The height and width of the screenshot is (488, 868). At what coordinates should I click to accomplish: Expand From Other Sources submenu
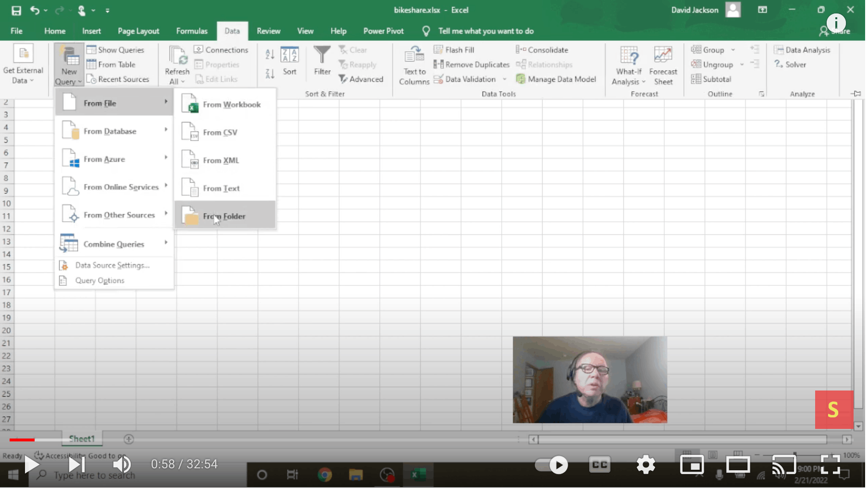114,215
